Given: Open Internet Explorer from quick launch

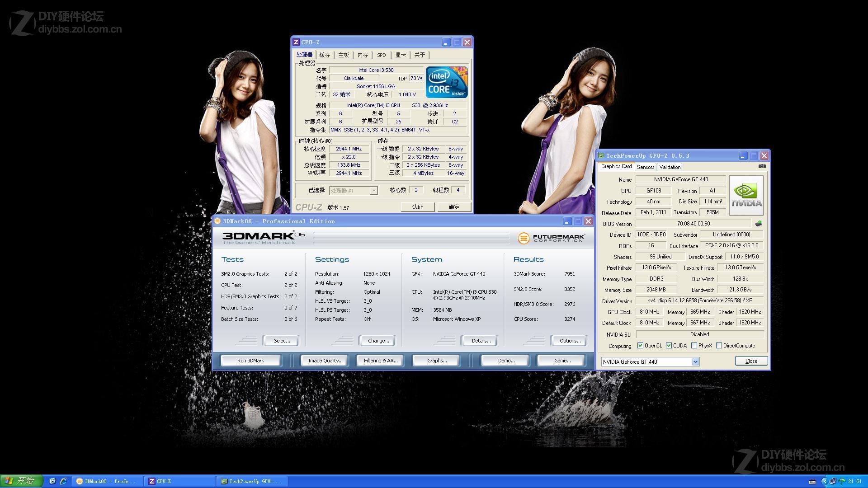Looking at the screenshot, I should pos(63,481).
